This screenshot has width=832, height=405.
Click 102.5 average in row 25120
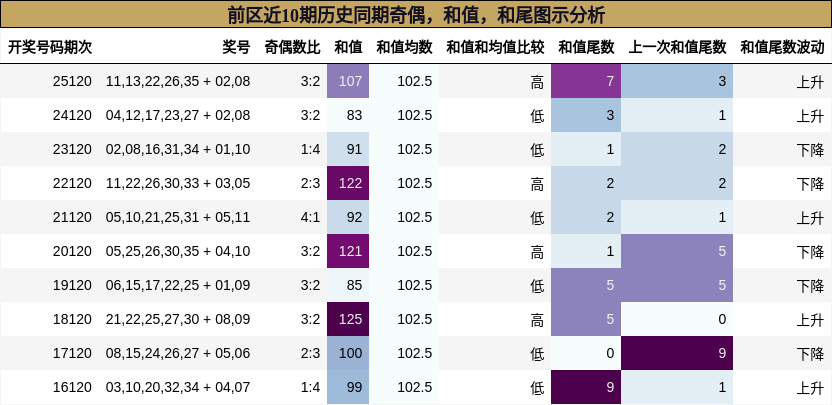[414, 81]
